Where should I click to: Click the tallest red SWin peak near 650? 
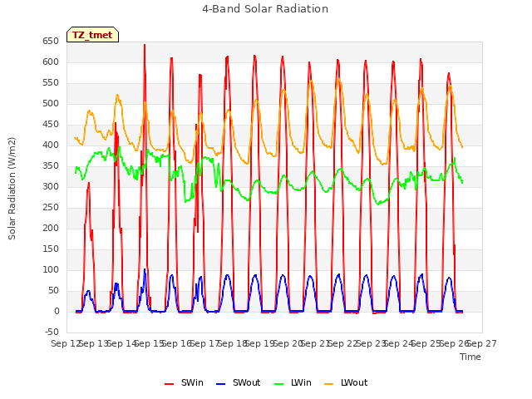click(x=145, y=45)
